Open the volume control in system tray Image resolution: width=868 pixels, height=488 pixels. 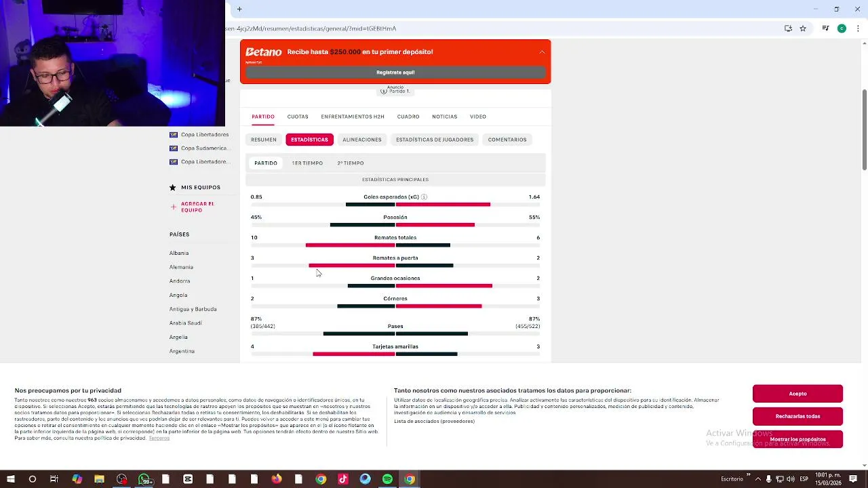pos(791,479)
